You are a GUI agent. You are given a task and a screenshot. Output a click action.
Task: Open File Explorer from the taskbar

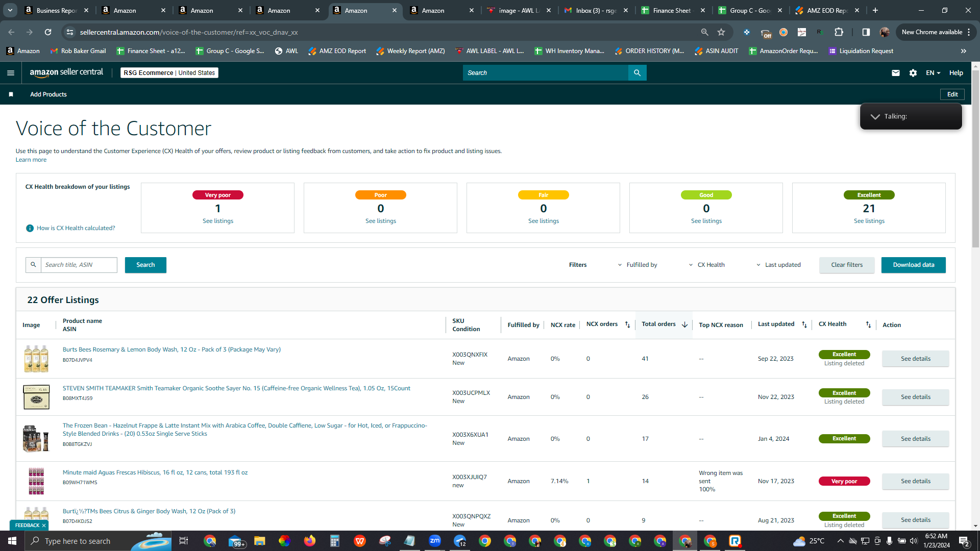[x=260, y=541]
